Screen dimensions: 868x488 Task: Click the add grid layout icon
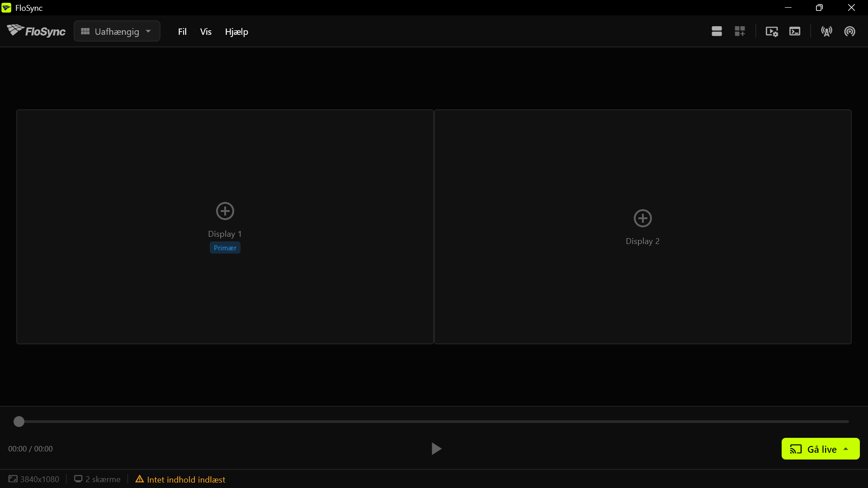740,31
